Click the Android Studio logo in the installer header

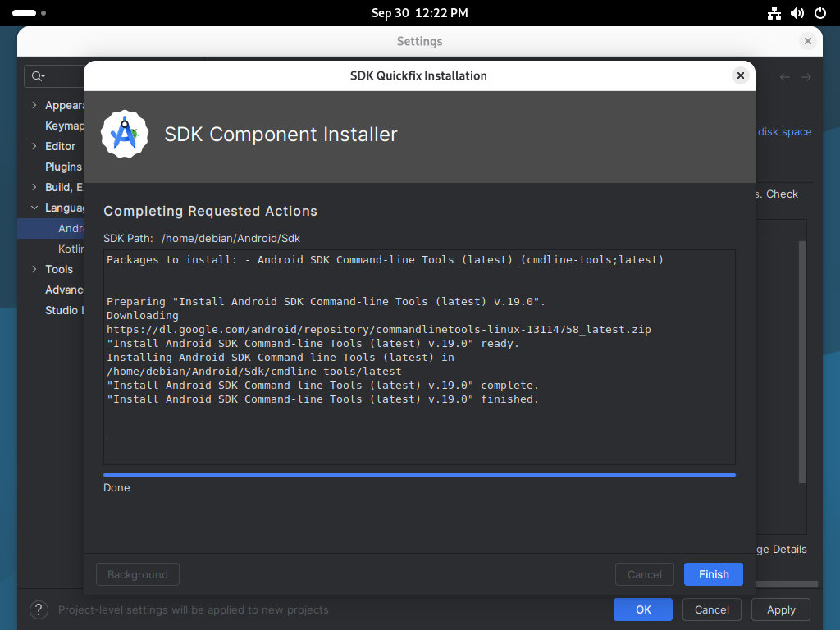click(125, 134)
